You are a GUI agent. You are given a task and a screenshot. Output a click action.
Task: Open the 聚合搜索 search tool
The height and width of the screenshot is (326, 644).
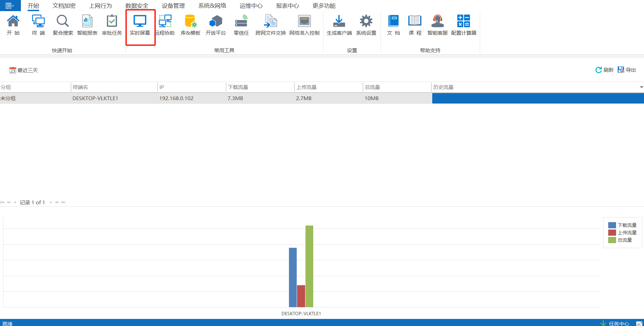tap(63, 25)
